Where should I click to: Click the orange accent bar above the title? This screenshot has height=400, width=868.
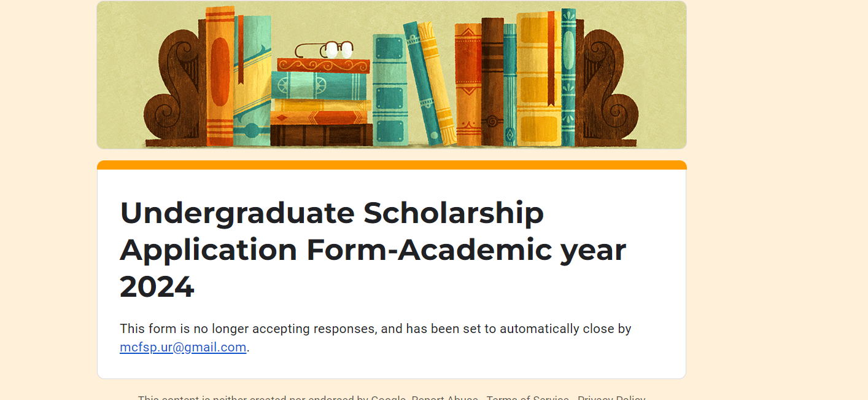point(392,165)
